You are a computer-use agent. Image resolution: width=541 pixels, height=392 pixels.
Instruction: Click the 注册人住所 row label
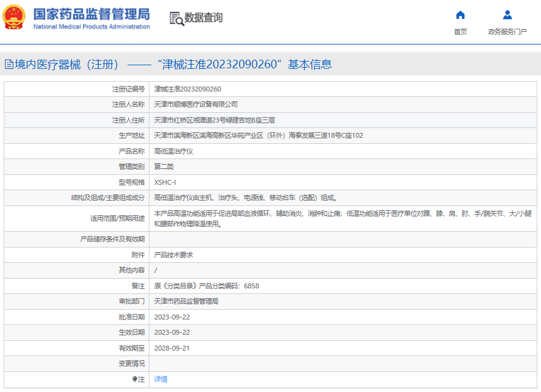(x=128, y=120)
